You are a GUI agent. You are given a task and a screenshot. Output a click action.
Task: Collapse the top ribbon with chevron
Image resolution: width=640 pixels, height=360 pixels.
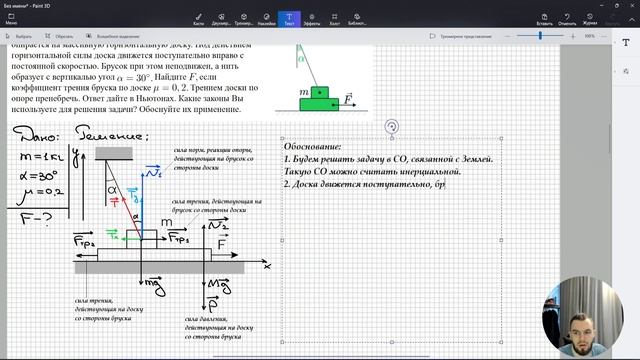[631, 19]
